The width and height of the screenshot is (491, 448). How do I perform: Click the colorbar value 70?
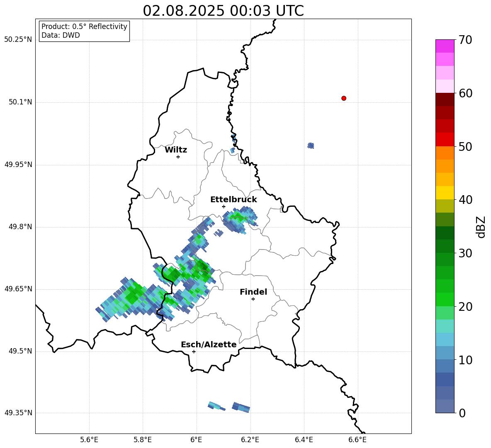tap(465, 40)
